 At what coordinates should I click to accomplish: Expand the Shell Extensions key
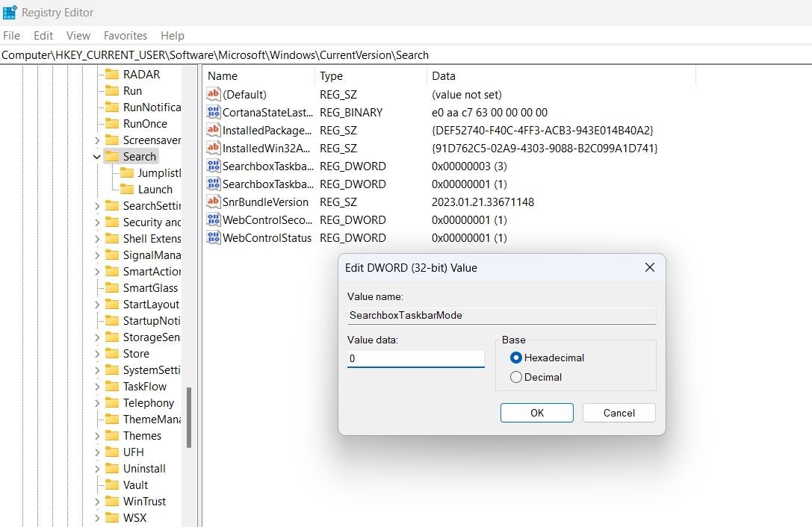point(97,239)
